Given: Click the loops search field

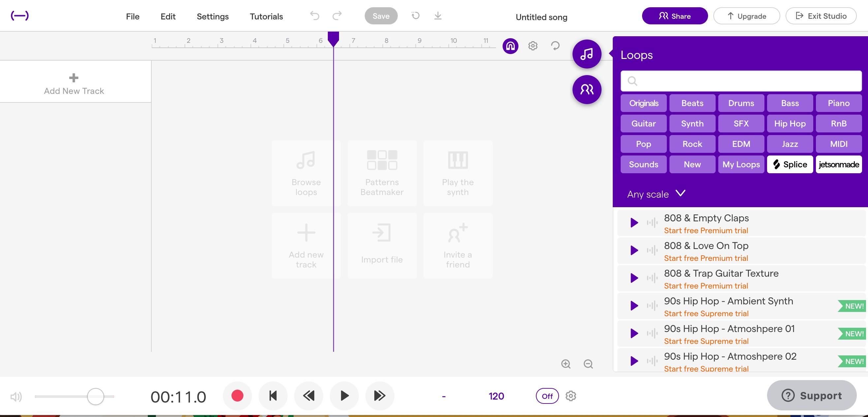Looking at the screenshot, I should [x=741, y=81].
